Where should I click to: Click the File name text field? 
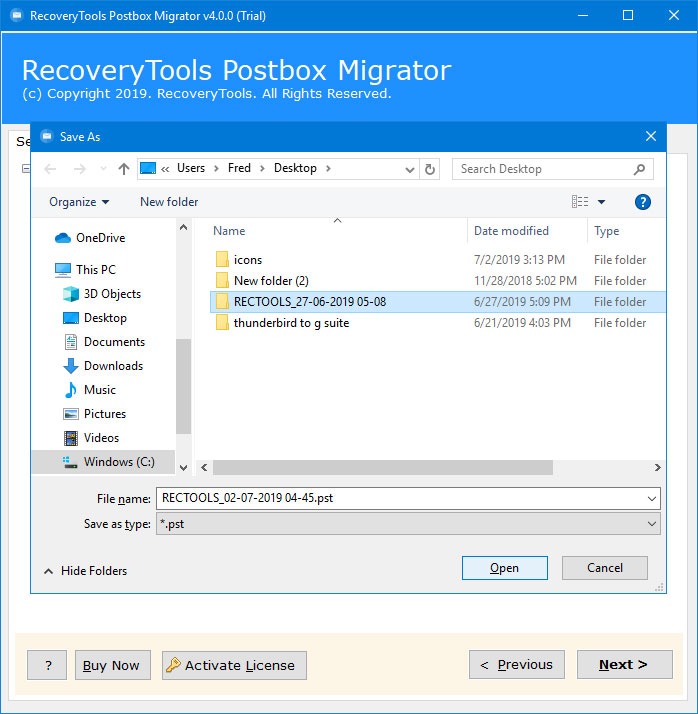pyautogui.click(x=401, y=498)
